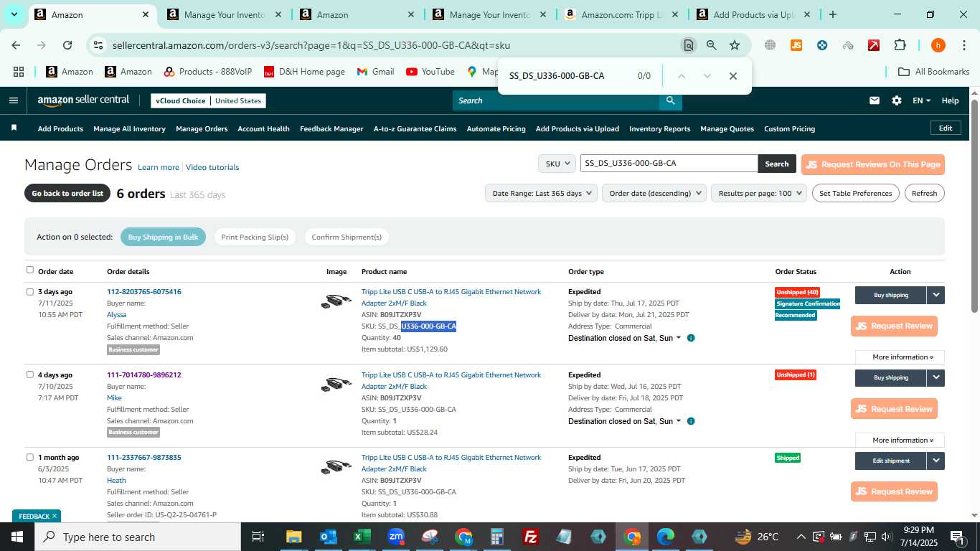The height and width of the screenshot is (551, 980).
Task: Open Account Health menu item
Action: (263, 128)
